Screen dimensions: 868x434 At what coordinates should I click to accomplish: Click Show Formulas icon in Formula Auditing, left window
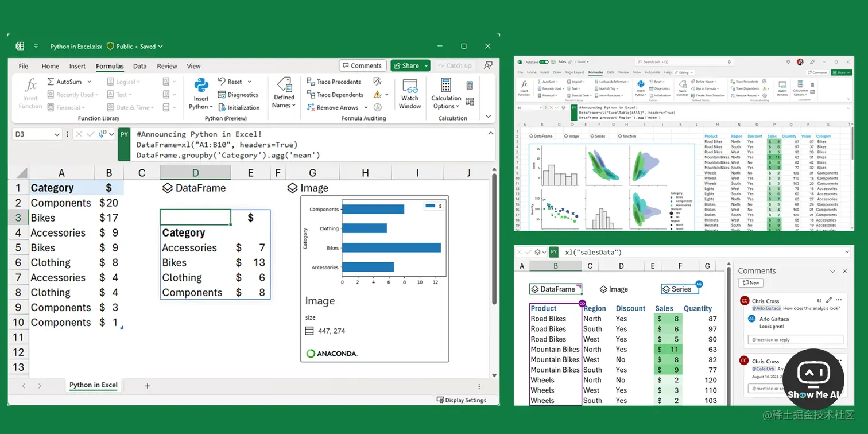coord(378,82)
